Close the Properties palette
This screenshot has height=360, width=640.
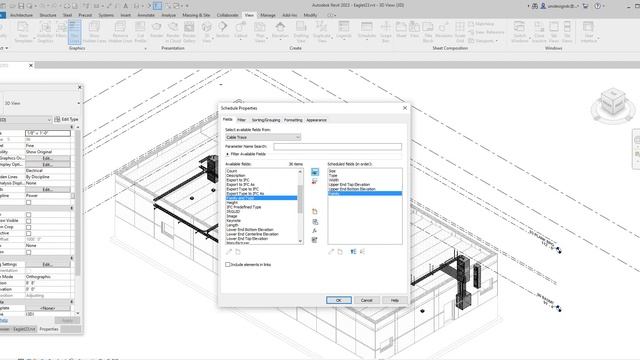point(80,87)
